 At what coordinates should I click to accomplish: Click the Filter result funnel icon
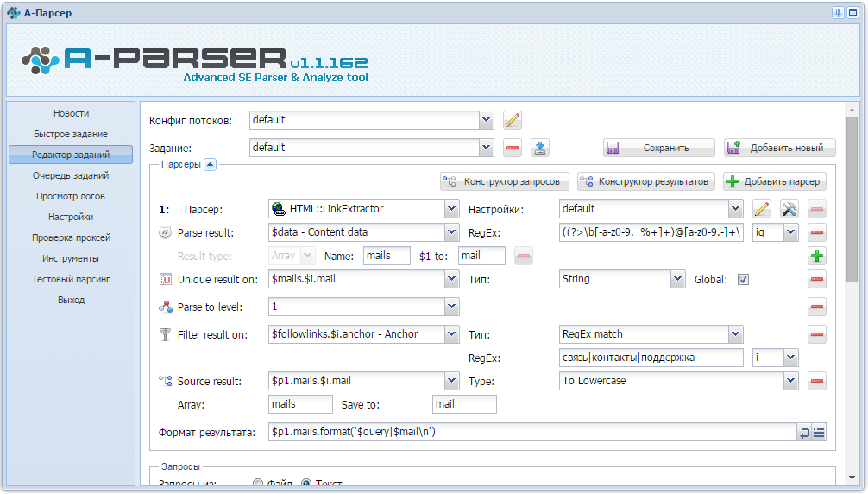pyautogui.click(x=165, y=334)
